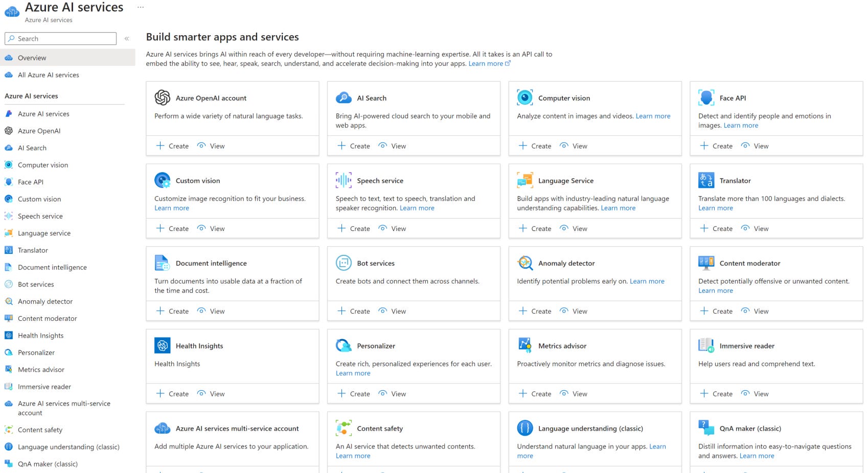Click the Translator card icon

click(706, 180)
